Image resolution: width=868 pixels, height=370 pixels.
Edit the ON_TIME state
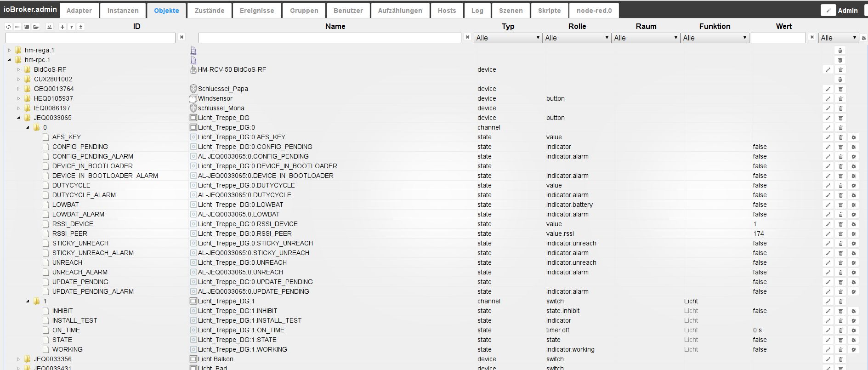pos(828,330)
